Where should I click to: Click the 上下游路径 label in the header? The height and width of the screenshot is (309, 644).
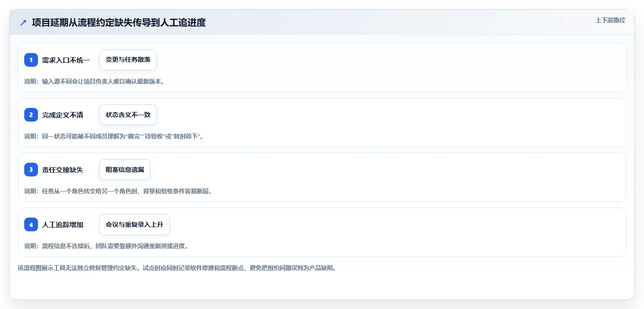(x=610, y=20)
